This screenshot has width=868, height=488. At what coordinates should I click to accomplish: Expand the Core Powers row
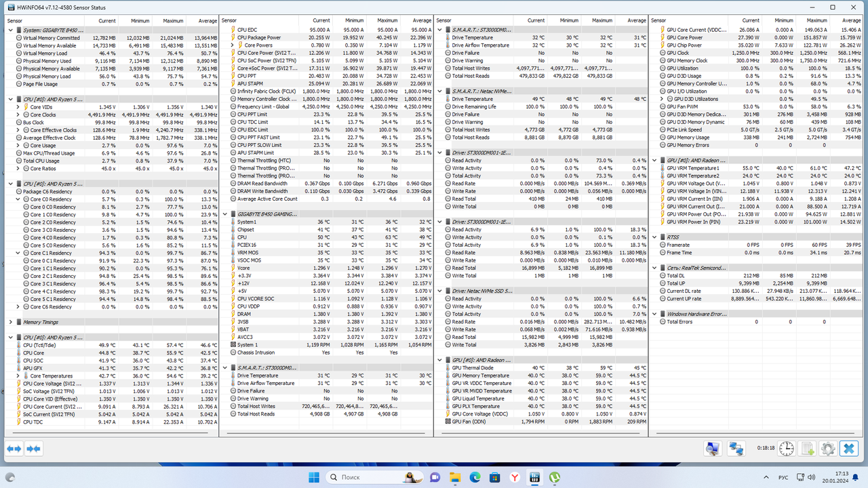click(233, 45)
